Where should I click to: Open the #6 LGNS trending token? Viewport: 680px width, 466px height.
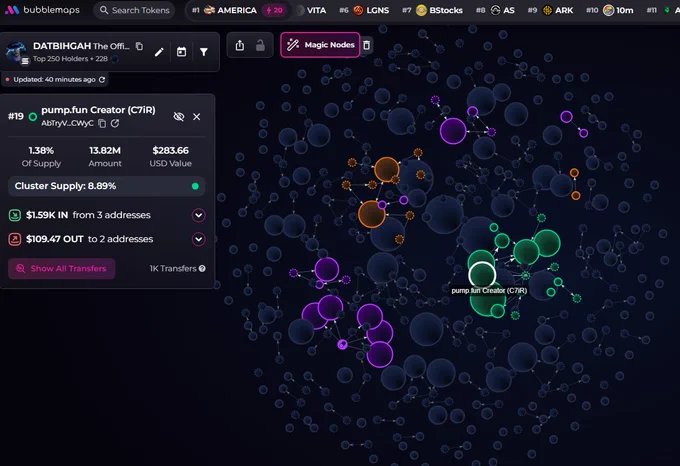pyautogui.click(x=364, y=10)
